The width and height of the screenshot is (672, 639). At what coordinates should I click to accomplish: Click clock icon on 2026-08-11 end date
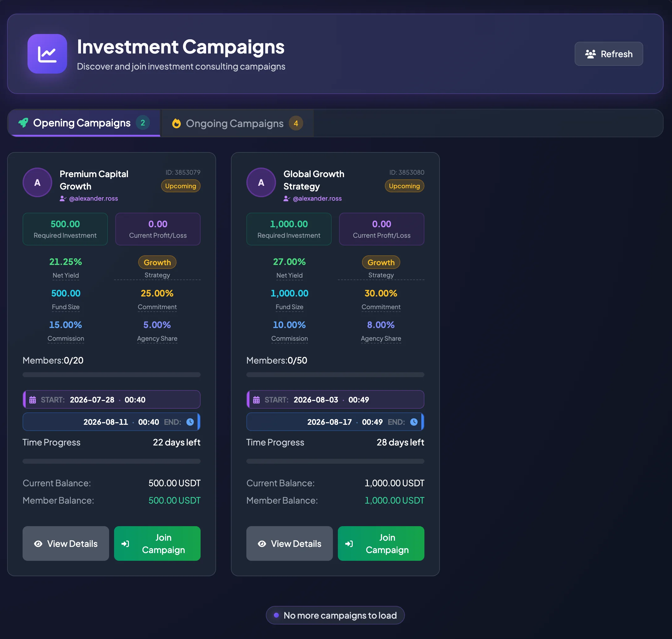click(190, 422)
